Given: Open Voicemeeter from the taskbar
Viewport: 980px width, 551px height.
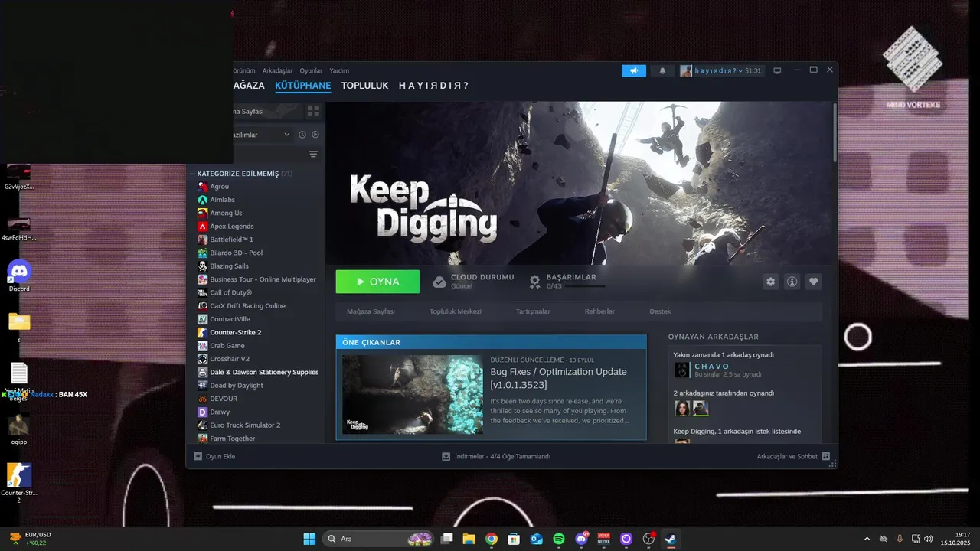Looking at the screenshot, I should pos(603,539).
